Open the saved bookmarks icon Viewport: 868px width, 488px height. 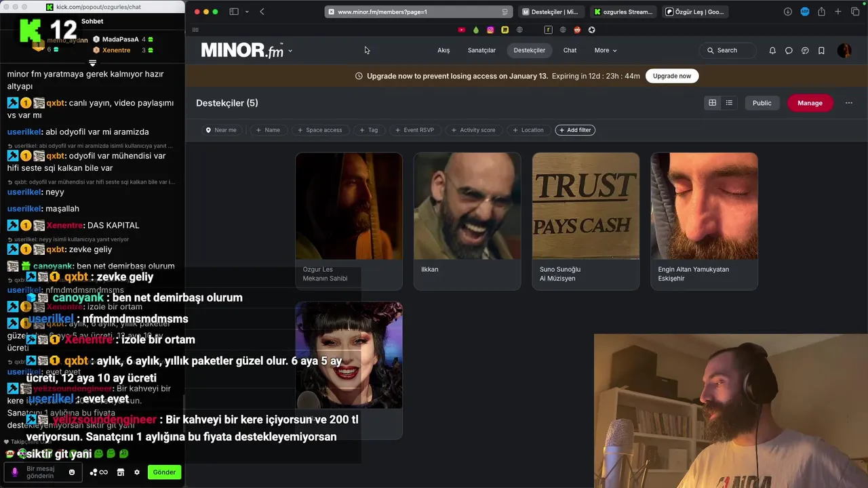[x=821, y=50]
